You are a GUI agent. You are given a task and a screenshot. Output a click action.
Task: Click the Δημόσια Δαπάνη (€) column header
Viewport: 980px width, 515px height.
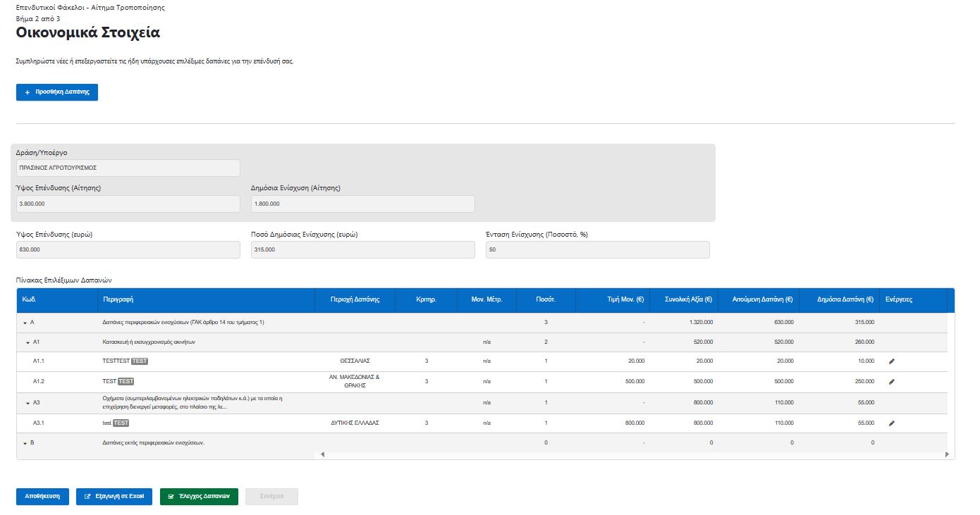[x=839, y=299]
